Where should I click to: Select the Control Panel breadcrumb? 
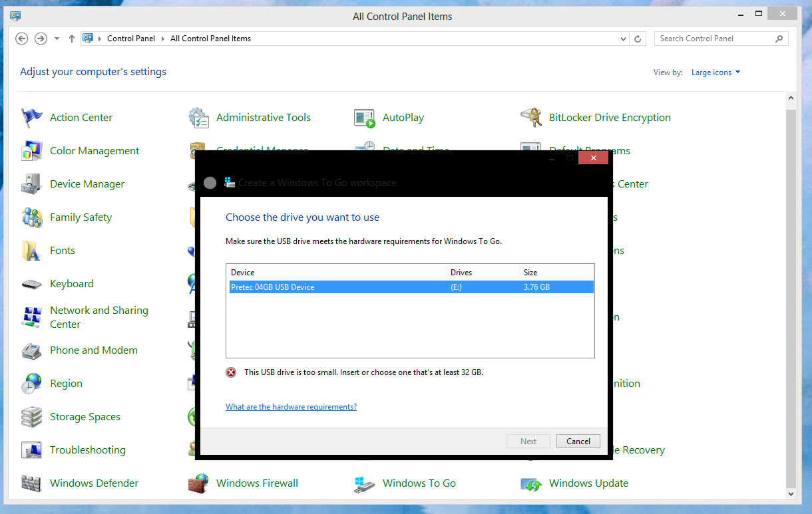[x=131, y=39]
